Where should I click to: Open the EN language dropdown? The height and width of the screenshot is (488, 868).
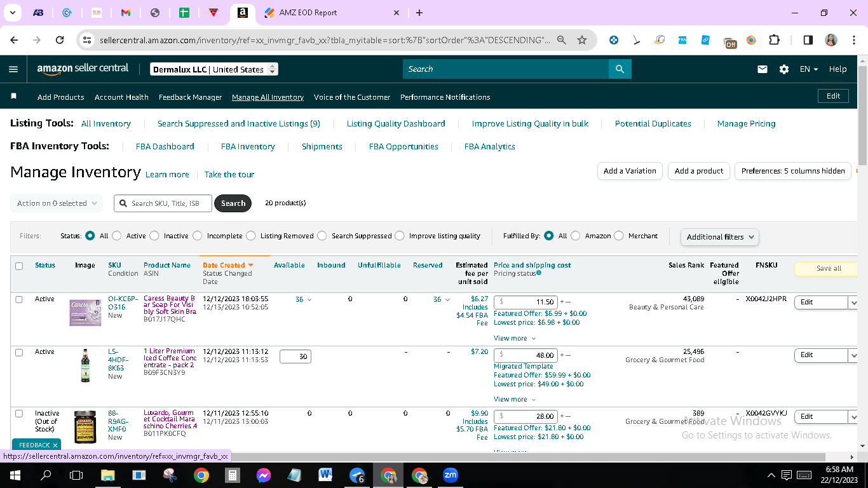pos(809,69)
